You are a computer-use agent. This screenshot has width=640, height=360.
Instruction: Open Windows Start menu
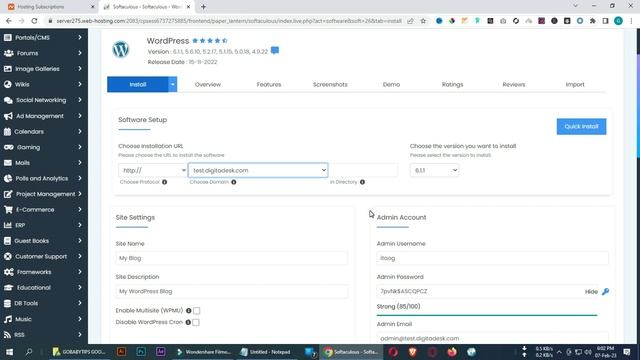tap(9, 352)
